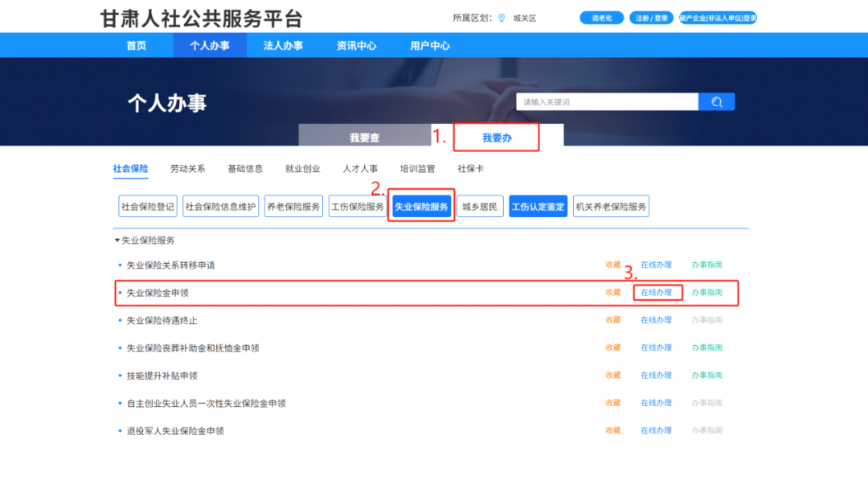Choose the 失业保险服务 button

coord(421,207)
